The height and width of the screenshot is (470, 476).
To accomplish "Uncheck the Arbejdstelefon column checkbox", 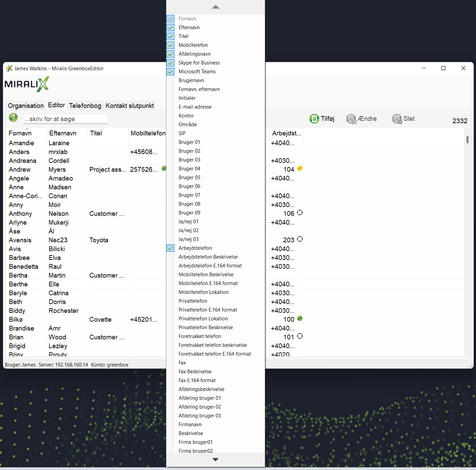I will [170, 248].
